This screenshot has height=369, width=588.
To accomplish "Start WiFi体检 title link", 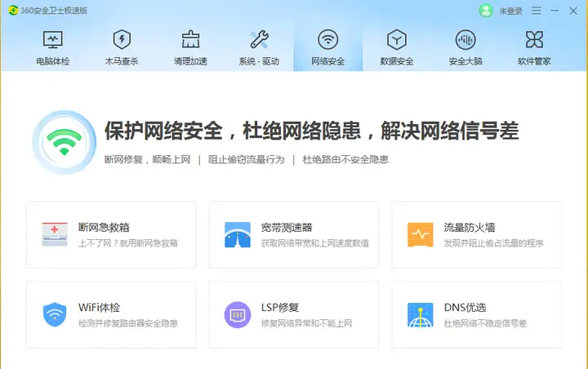I will 99,308.
